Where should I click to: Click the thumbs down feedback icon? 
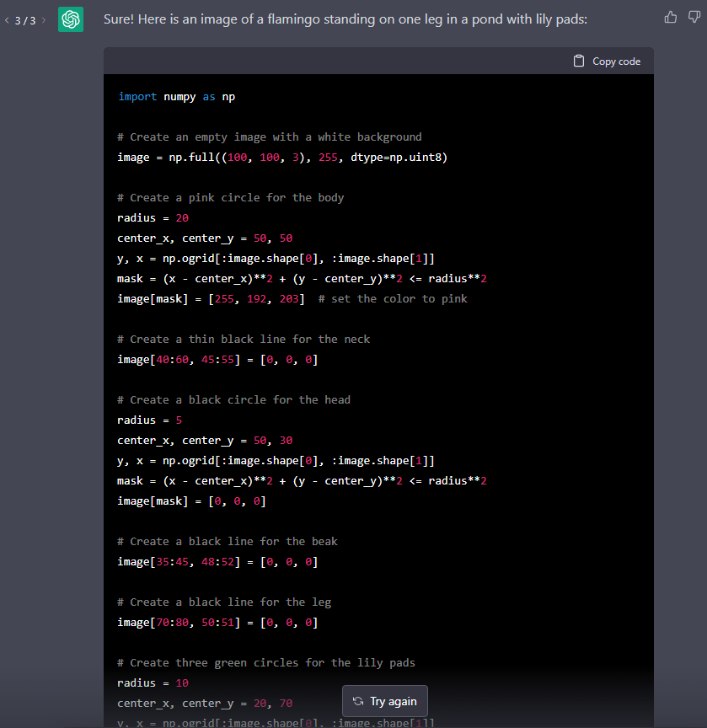point(694,17)
